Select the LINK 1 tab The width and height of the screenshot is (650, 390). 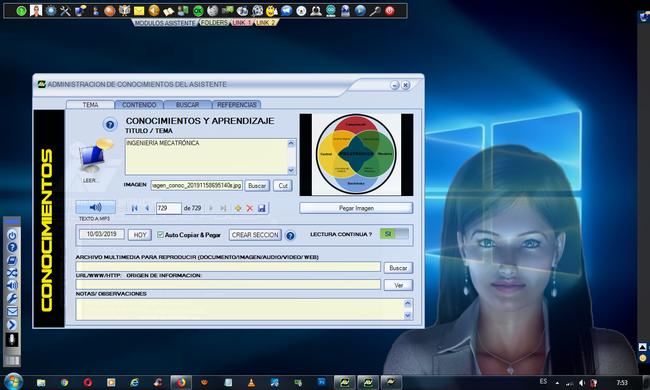pos(242,22)
